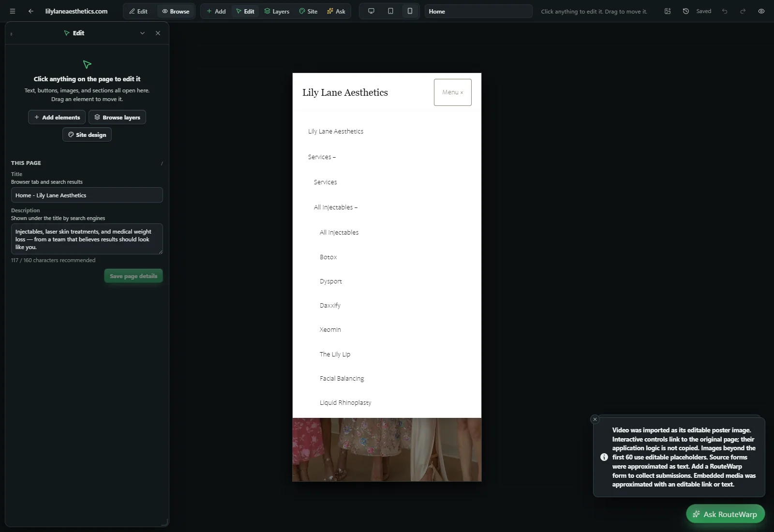Image resolution: width=774 pixels, height=532 pixels.
Task: Open the Add tab in the toolbar
Action: pos(216,11)
